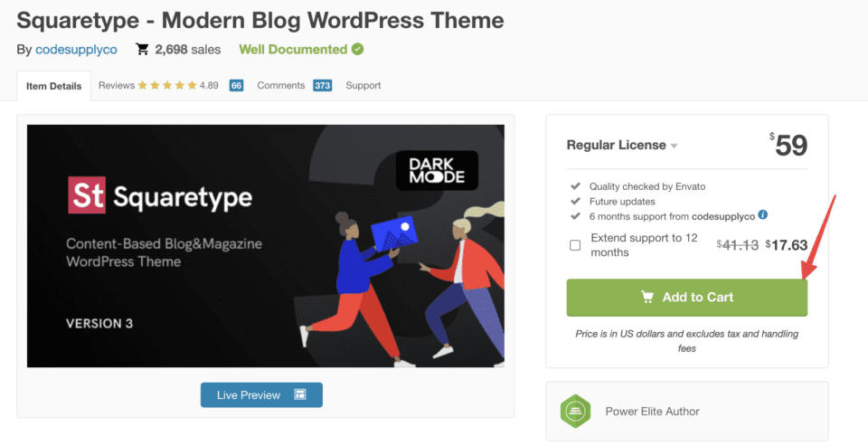Viewport: 868px width, 446px height.
Task: Click the 66 reviews count badge
Action: pos(236,86)
